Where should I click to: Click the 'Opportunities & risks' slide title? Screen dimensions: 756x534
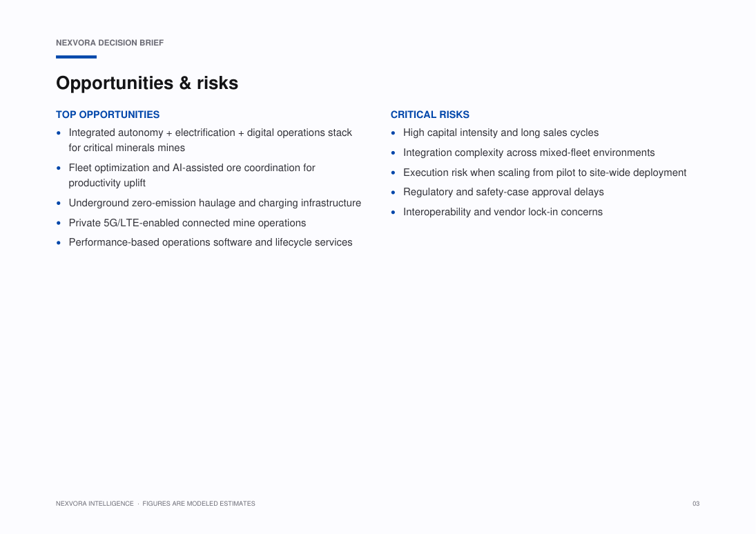147,83
